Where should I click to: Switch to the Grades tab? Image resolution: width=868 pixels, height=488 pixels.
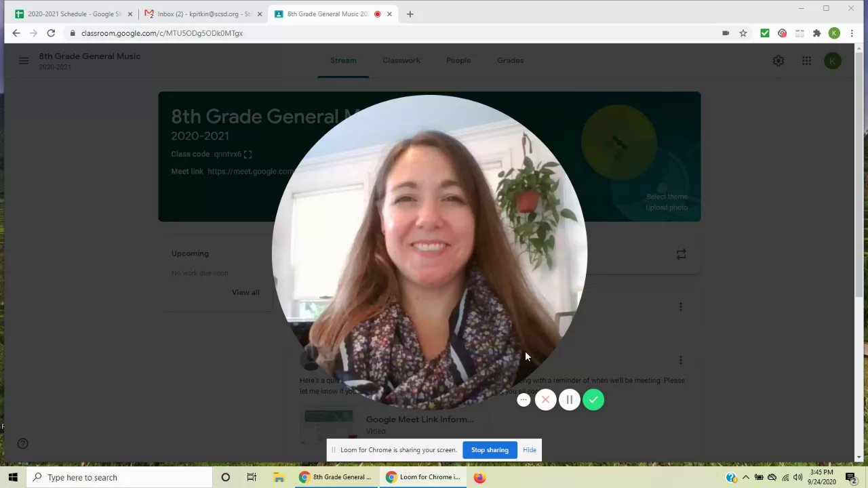tap(510, 60)
